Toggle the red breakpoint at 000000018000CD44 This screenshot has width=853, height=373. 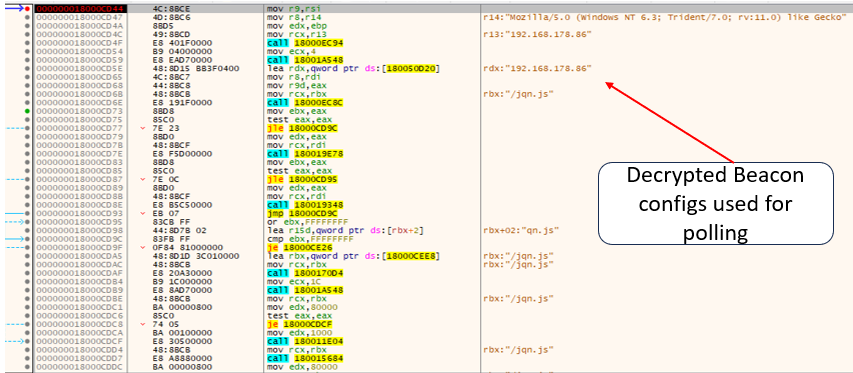coord(27,9)
